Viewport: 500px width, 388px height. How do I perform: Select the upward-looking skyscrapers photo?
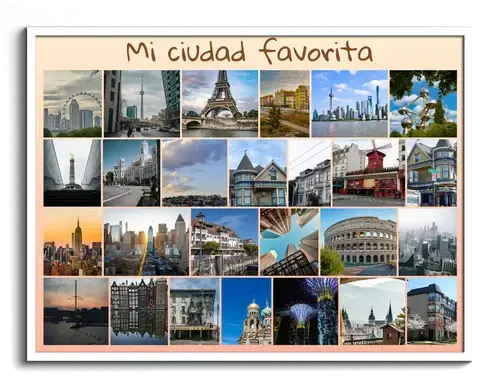289,242
